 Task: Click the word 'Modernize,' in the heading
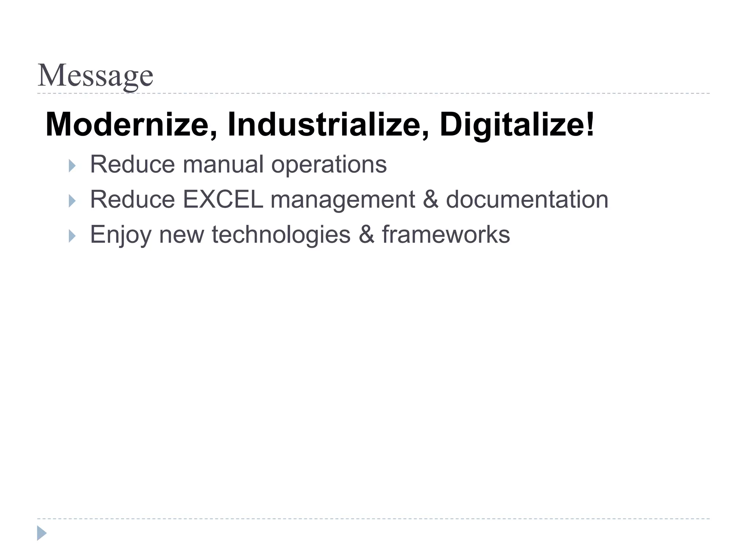pos(132,125)
